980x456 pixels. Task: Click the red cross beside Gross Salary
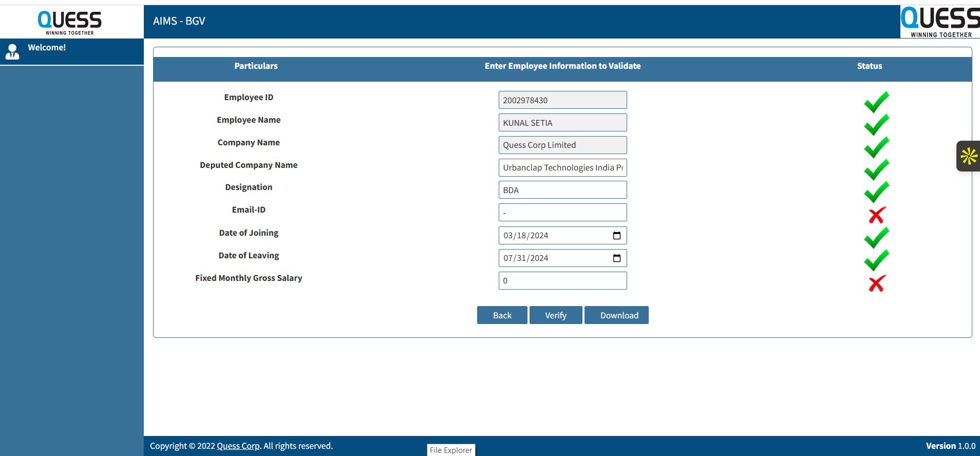click(x=876, y=283)
